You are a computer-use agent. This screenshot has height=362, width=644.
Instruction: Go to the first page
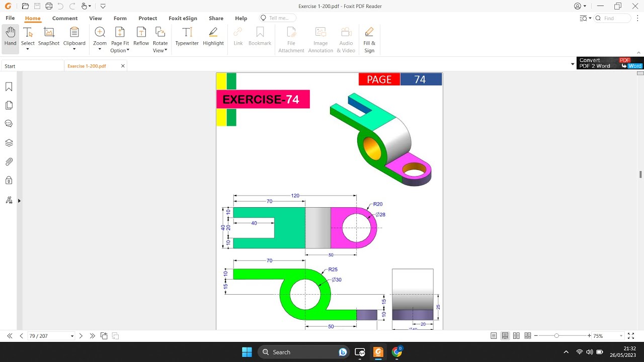10,336
